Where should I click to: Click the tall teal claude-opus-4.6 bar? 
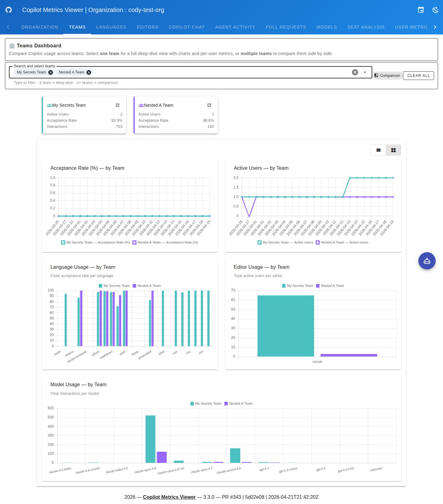click(150, 439)
